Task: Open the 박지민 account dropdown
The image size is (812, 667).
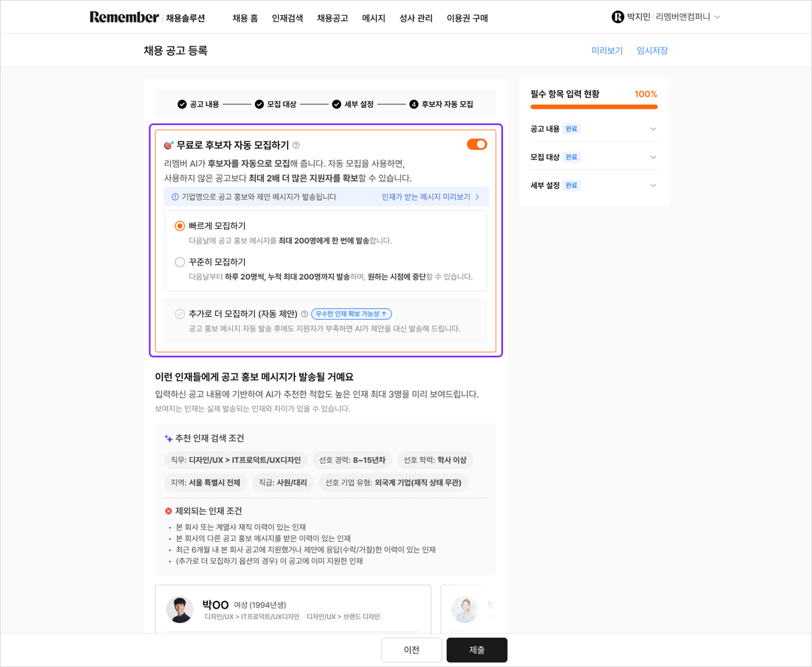Action: coord(717,17)
